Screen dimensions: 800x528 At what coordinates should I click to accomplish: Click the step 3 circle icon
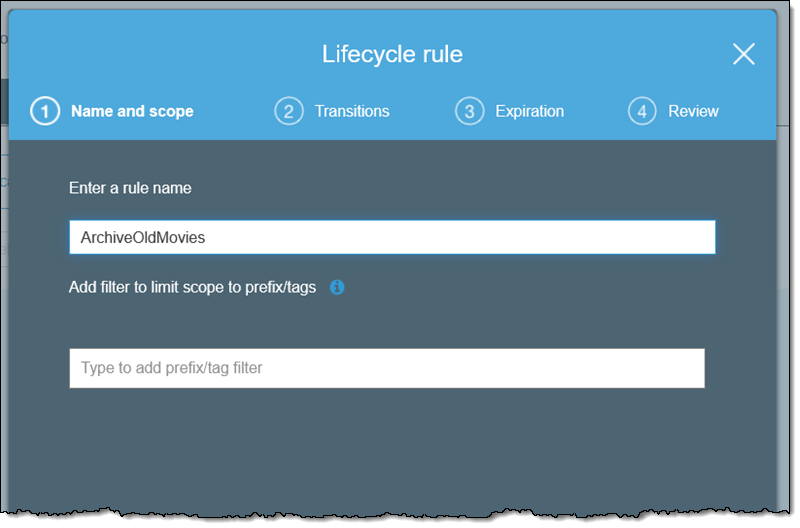coord(469,111)
